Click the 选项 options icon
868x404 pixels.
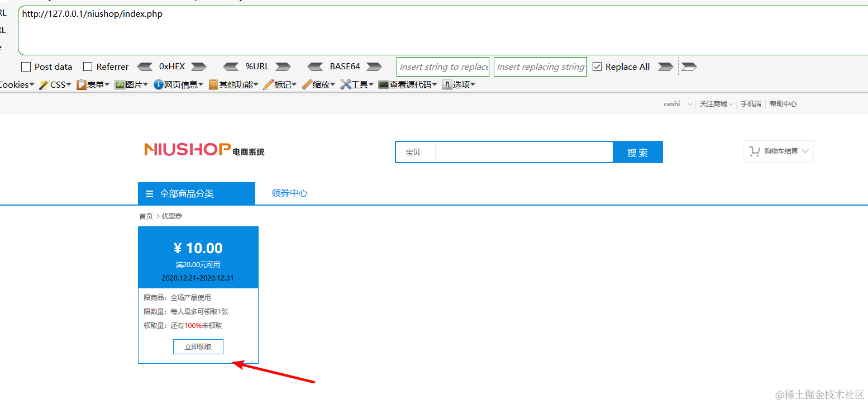[447, 84]
